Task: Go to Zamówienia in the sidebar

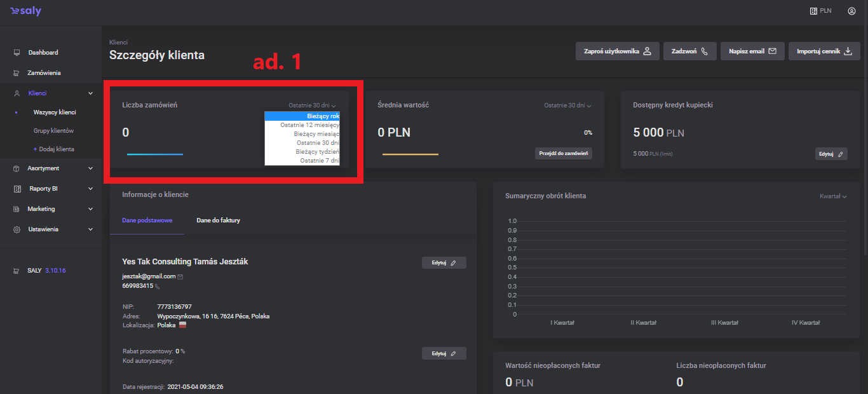Action: click(44, 72)
